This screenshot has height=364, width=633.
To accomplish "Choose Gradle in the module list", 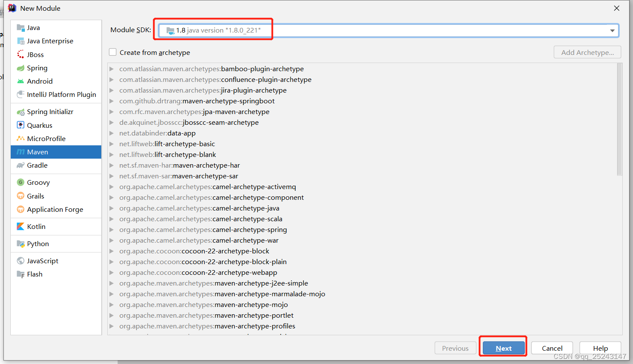I will pos(56,165).
